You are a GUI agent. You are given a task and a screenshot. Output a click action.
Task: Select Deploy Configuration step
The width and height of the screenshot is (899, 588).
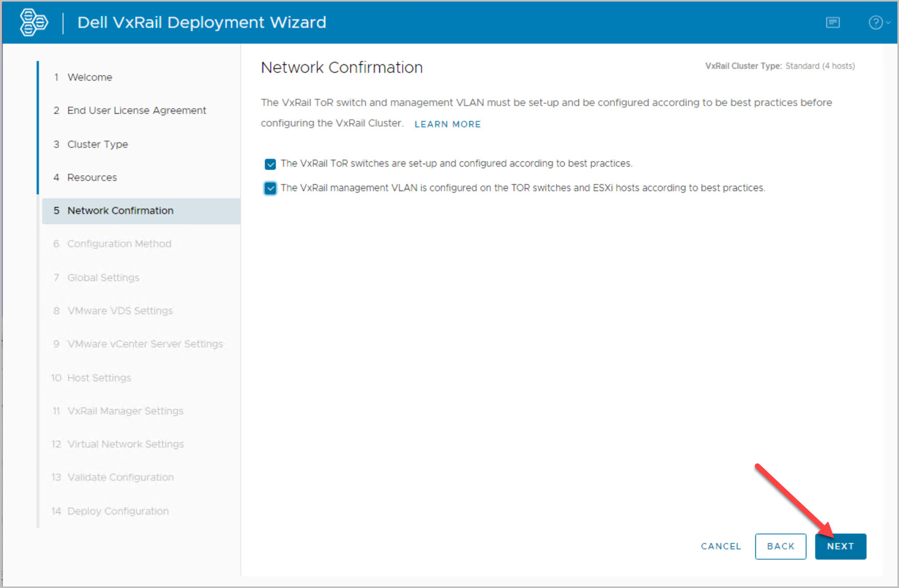point(118,511)
